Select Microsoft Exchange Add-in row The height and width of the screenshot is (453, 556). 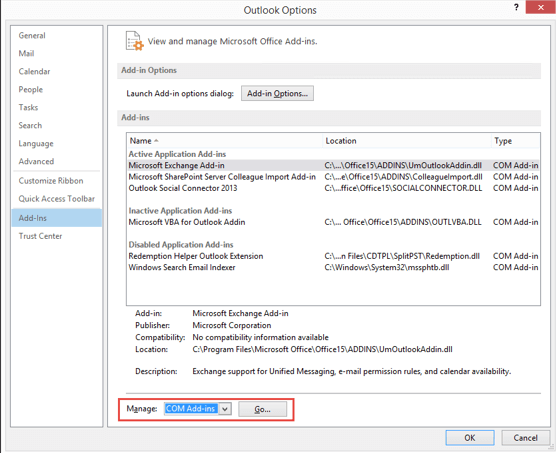333,166
